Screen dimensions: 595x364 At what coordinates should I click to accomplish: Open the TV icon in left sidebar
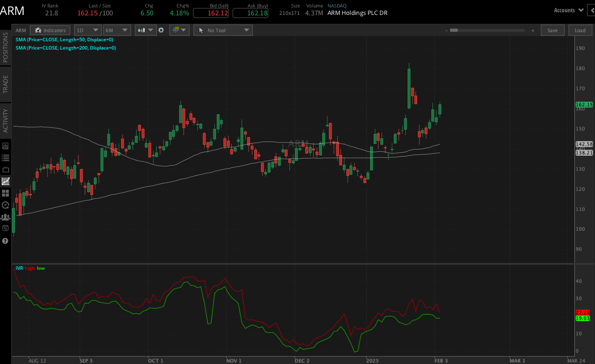click(x=5, y=170)
